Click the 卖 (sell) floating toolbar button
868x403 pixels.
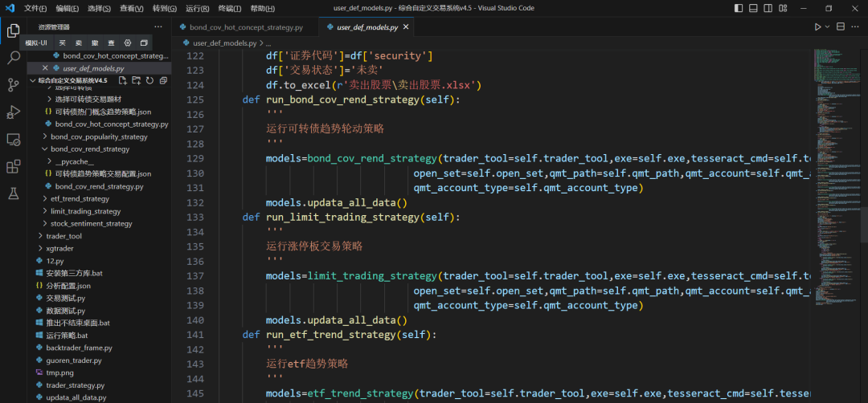[x=79, y=43]
